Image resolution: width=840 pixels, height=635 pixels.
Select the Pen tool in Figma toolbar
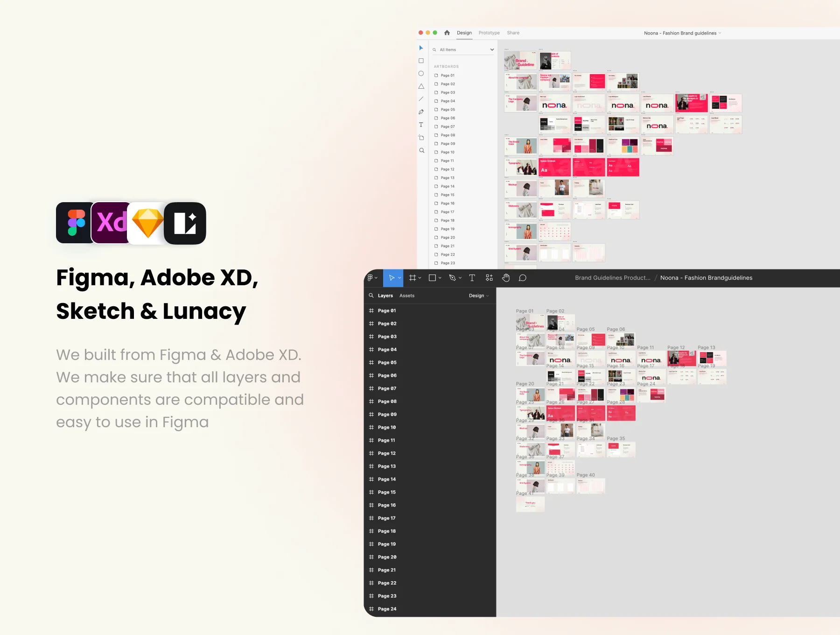[x=452, y=278]
